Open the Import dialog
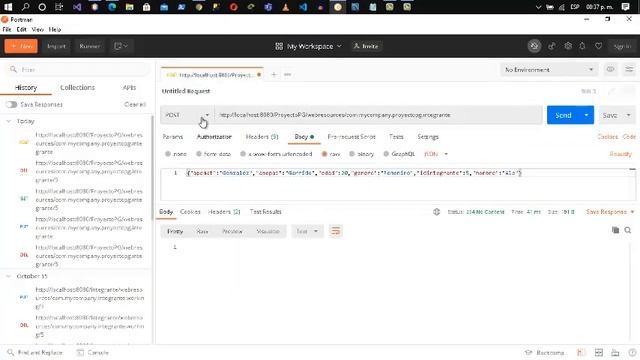 tap(56, 46)
